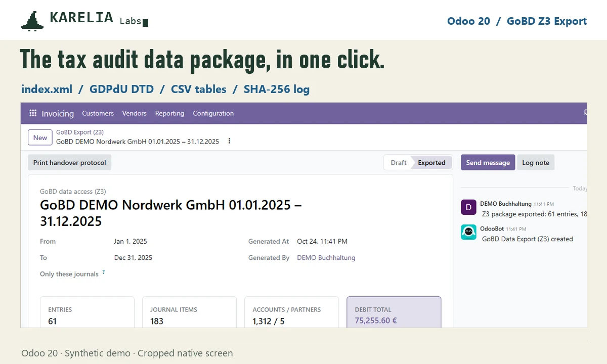Viewport: 607px width, 364px height.
Task: Click the index.xml / GDPdU DTD subtitle line
Action: [x=165, y=89]
